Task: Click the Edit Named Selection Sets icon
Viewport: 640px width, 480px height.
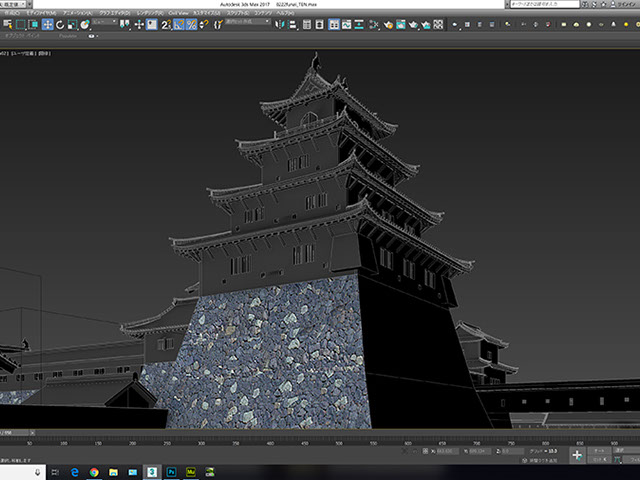Action: pos(219,24)
